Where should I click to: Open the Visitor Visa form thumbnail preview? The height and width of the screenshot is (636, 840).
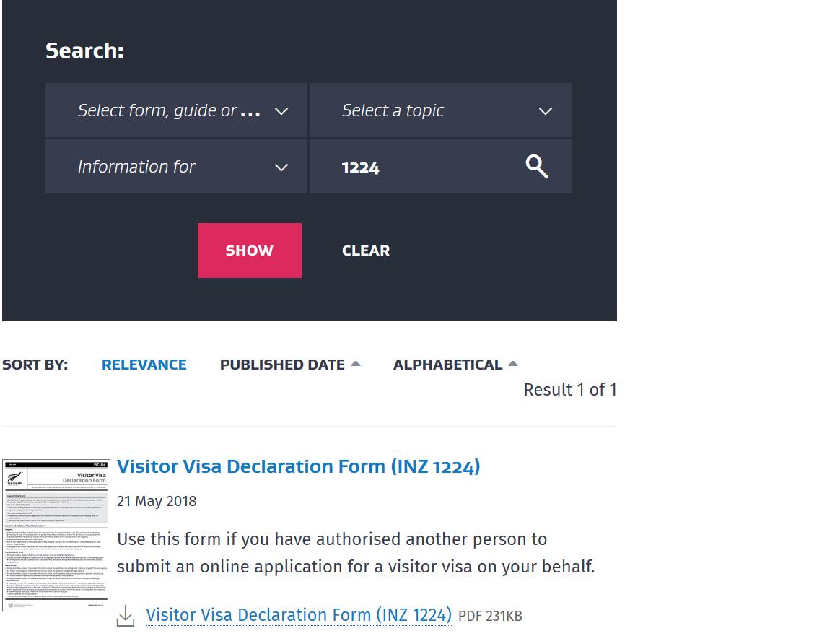[56, 535]
